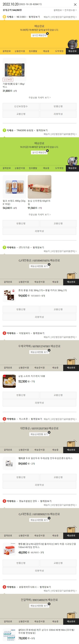Tap the green TRADERS T icon
Screen dimensions: 79x644
pos(4,130)
